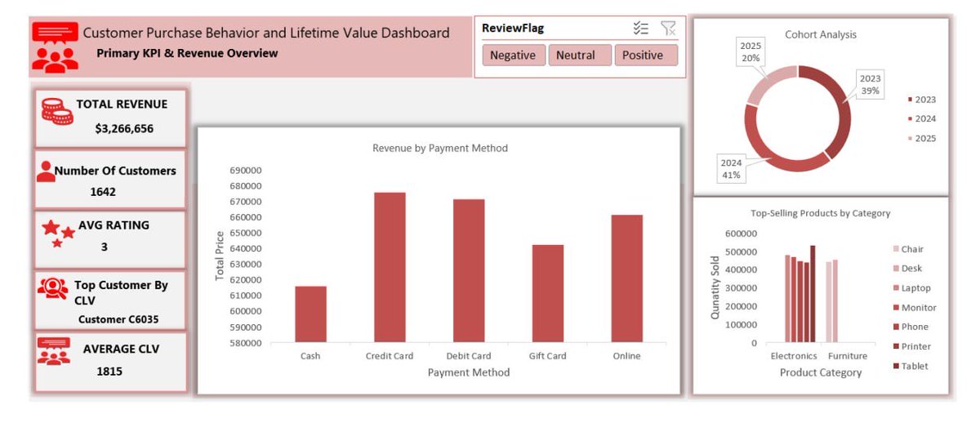This screenshot has width=980, height=423.
Task: Click the Product Category axis title
Action: 821,372
